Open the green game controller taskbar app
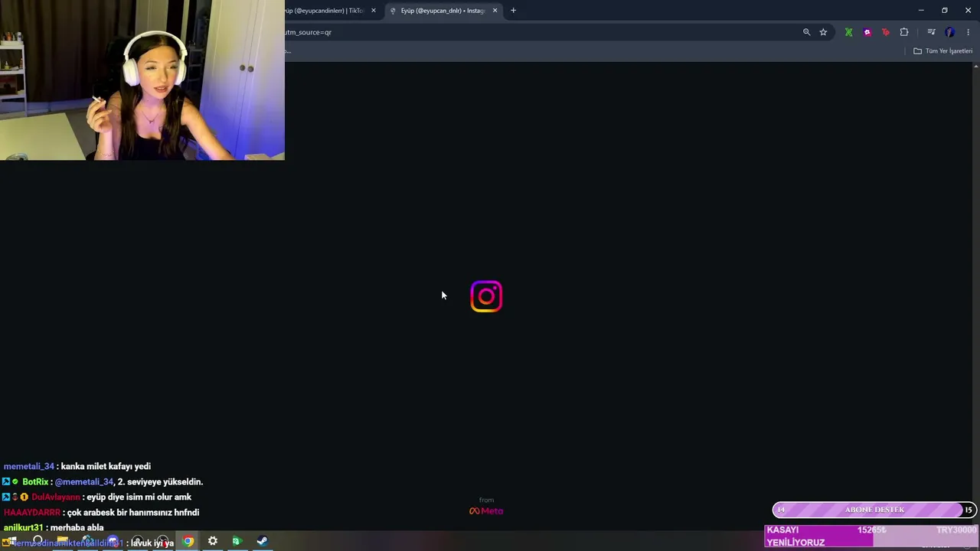The height and width of the screenshot is (551, 980). coord(237,541)
